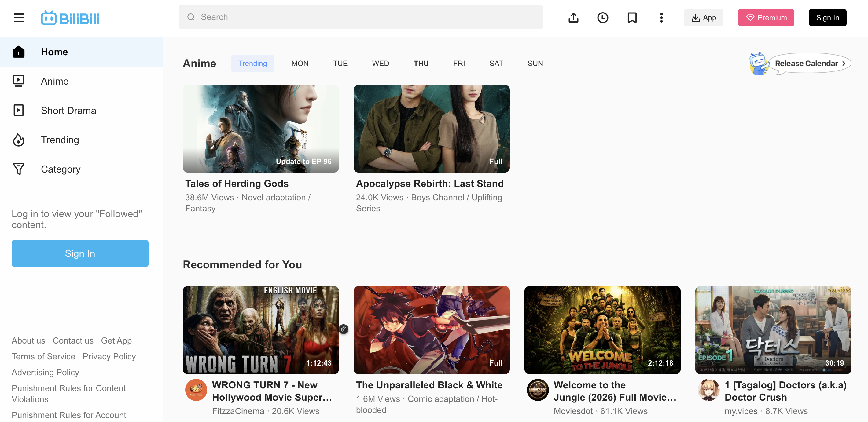Open Doctors Tagalog episode thumbnail

[773, 330]
